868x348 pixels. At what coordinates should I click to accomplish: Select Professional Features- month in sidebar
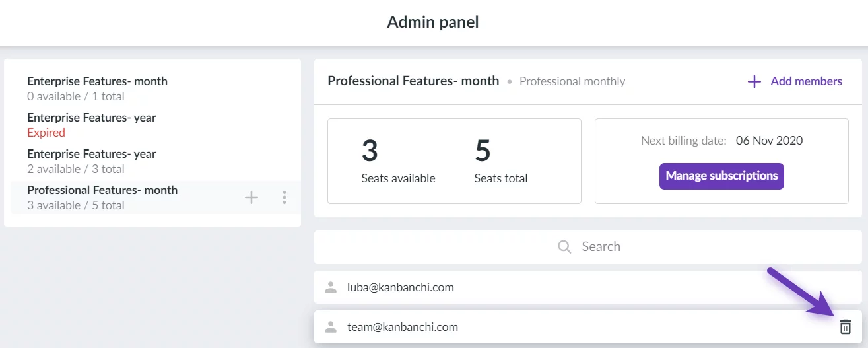152,197
